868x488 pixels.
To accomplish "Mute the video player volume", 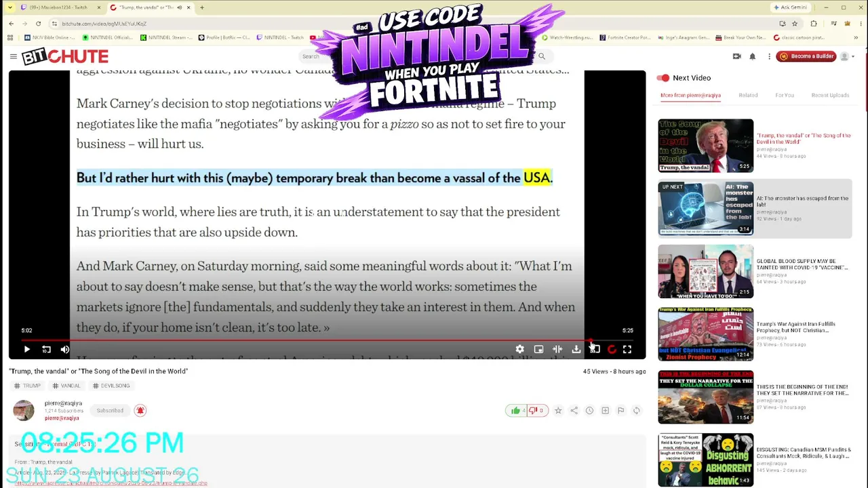I will (65, 350).
